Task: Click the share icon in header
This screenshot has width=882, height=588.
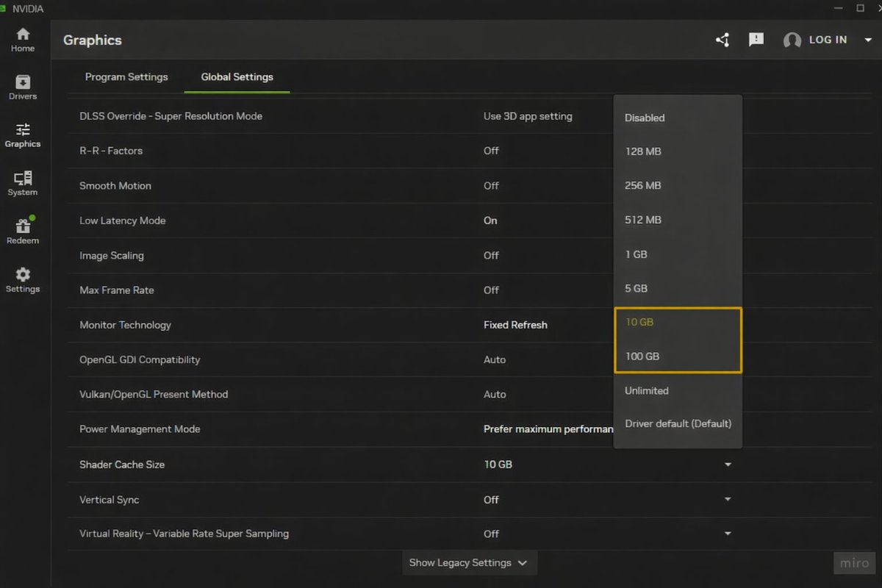Action: click(723, 40)
